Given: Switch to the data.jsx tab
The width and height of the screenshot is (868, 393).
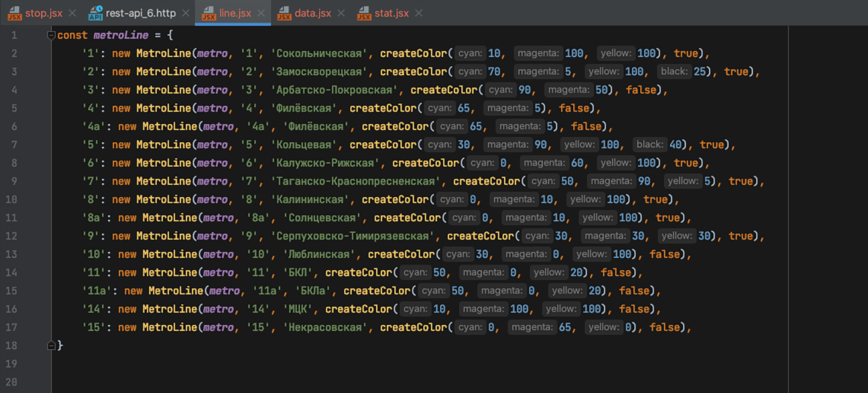Looking at the screenshot, I should pyautogui.click(x=313, y=13).
